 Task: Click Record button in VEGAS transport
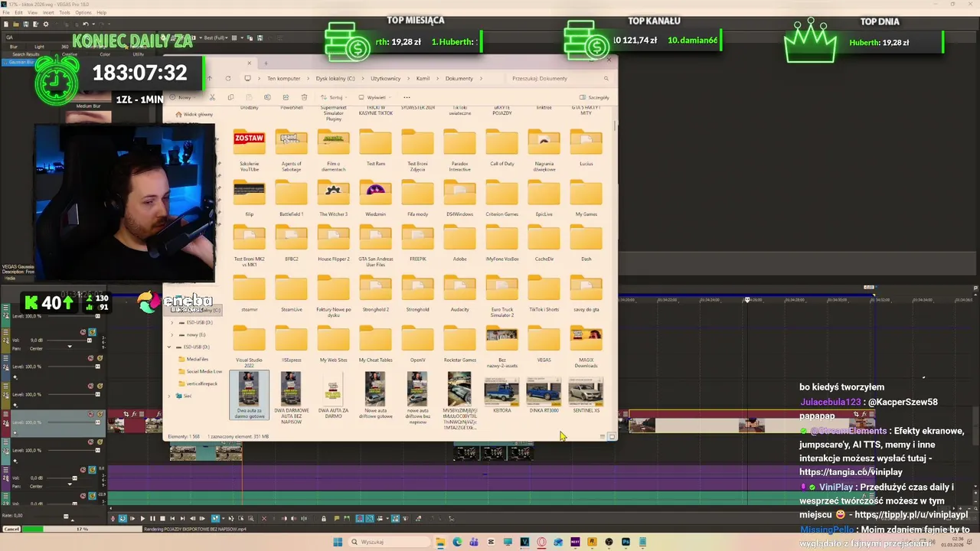pos(113,519)
